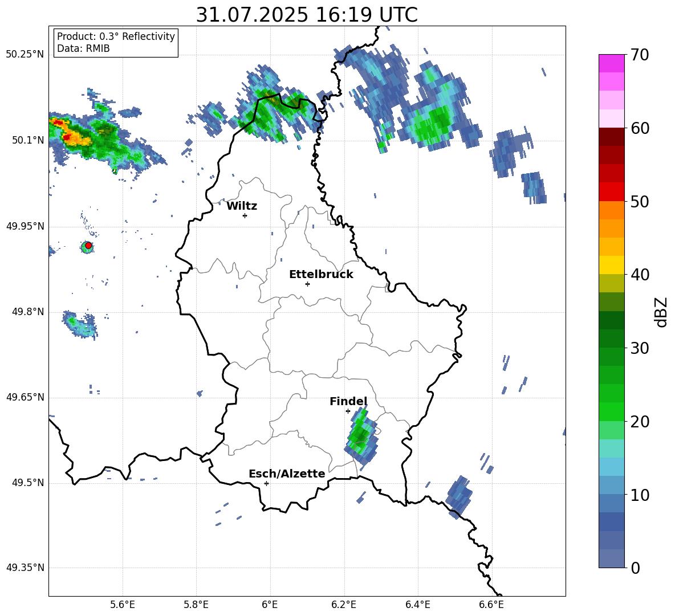Click the title 31.07.2025 16:19 UTC
675x616 pixels.
(x=307, y=15)
